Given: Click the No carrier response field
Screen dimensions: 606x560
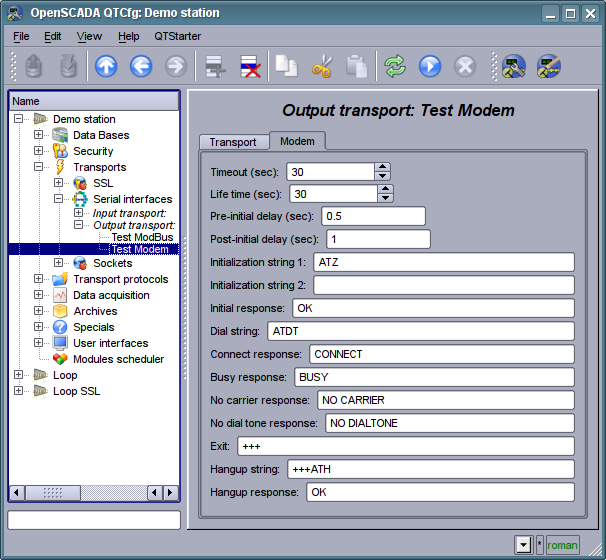Looking at the screenshot, I should point(446,400).
